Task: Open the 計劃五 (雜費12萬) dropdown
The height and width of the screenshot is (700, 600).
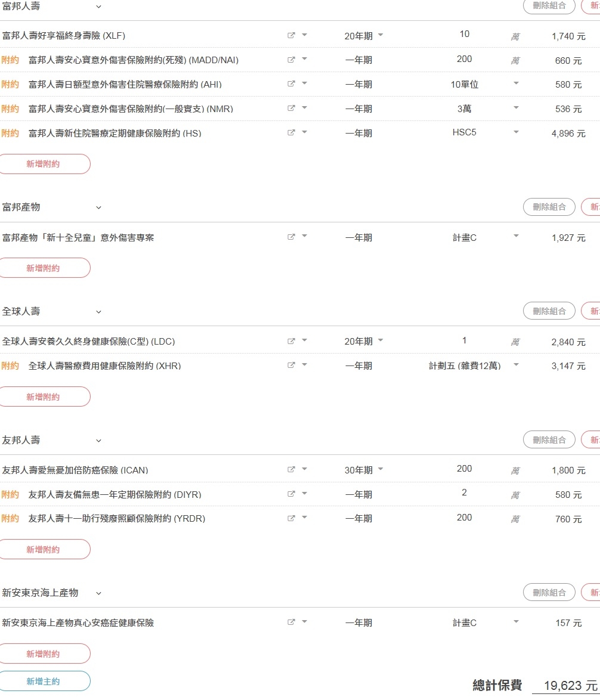Action: (x=516, y=364)
